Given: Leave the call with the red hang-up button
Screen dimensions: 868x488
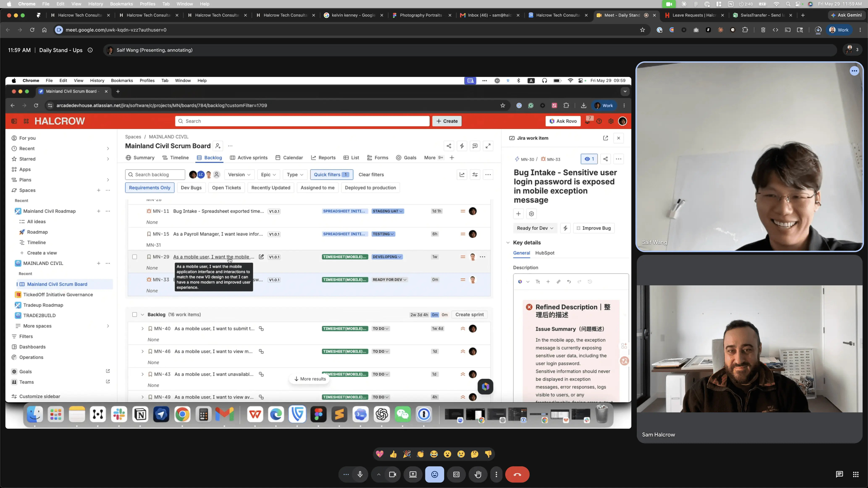Looking at the screenshot, I should coord(517,475).
